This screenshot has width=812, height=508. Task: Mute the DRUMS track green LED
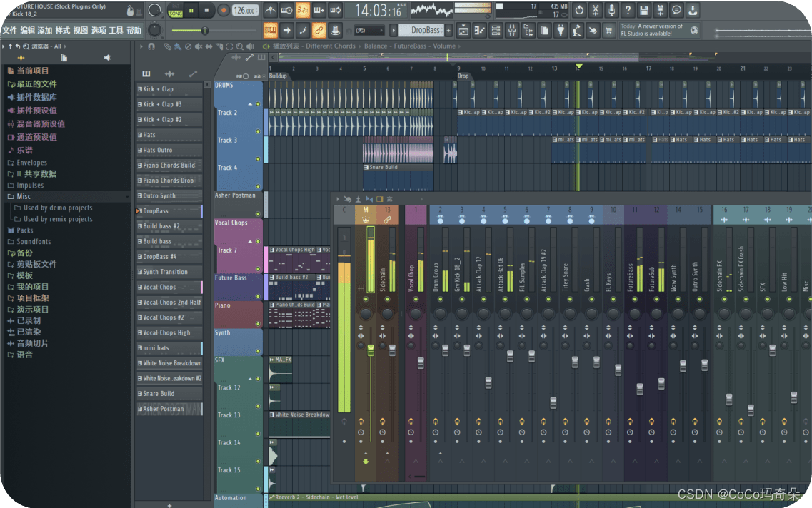point(258,104)
